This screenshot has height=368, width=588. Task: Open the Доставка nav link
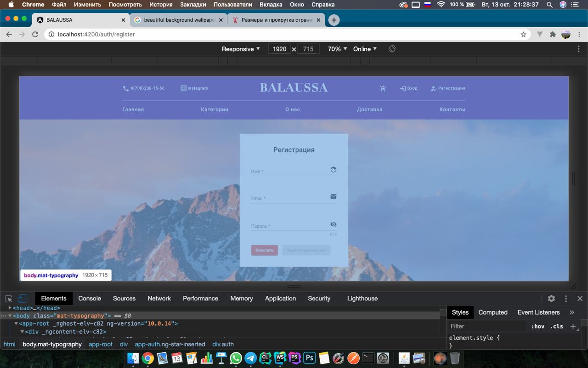tap(370, 109)
